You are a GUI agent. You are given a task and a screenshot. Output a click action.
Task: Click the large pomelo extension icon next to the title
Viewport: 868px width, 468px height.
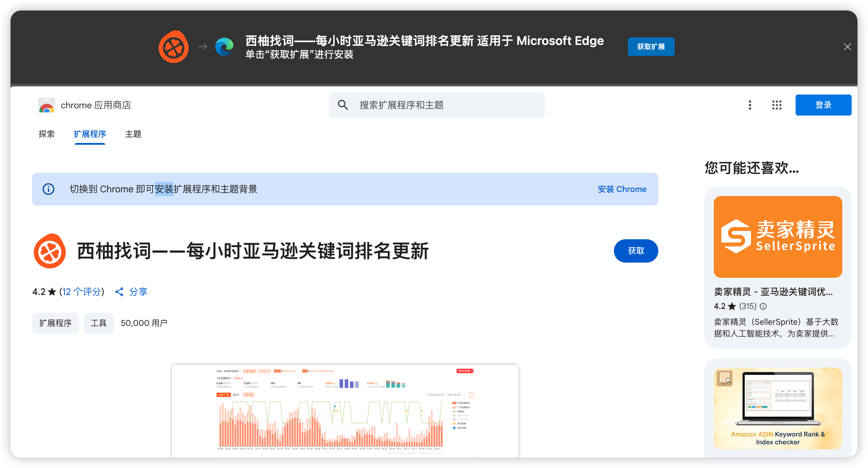click(50, 251)
